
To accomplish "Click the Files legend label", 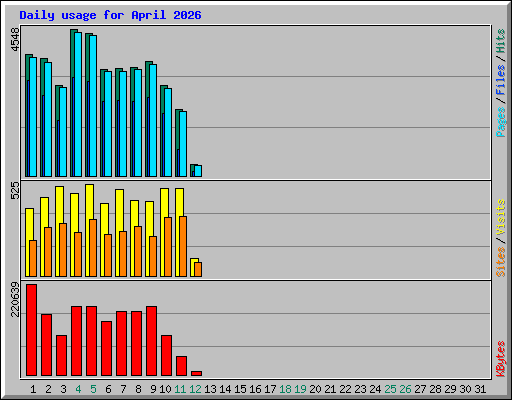I will [x=501, y=79].
